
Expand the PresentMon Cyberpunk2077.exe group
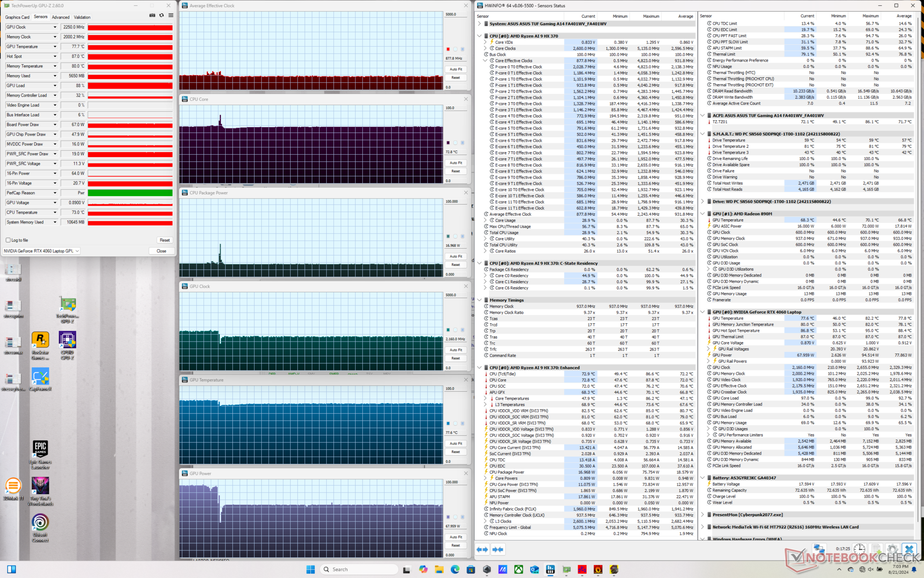coord(703,515)
